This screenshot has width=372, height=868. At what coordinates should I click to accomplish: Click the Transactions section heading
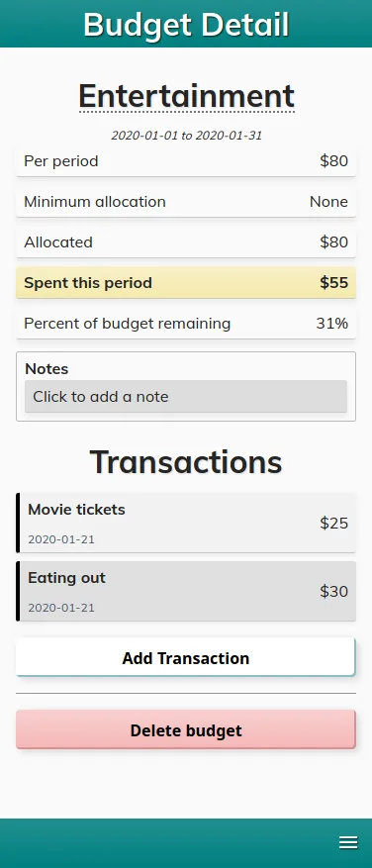click(x=186, y=461)
